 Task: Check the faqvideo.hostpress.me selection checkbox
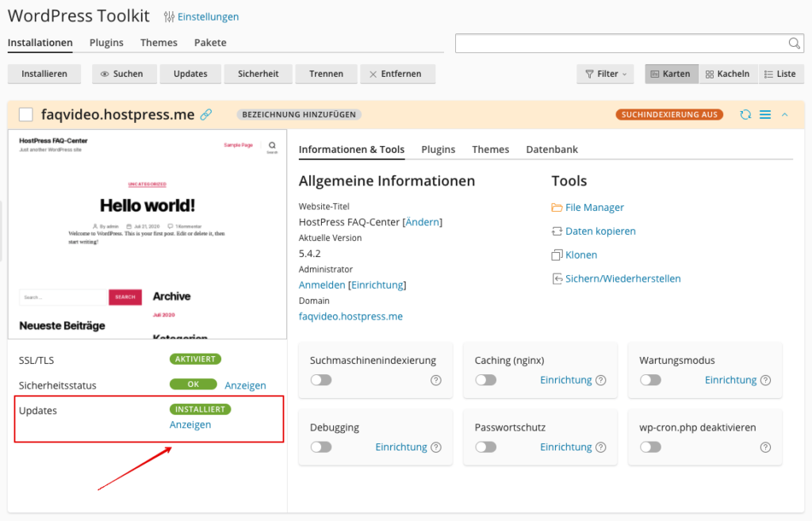pyautogui.click(x=26, y=114)
